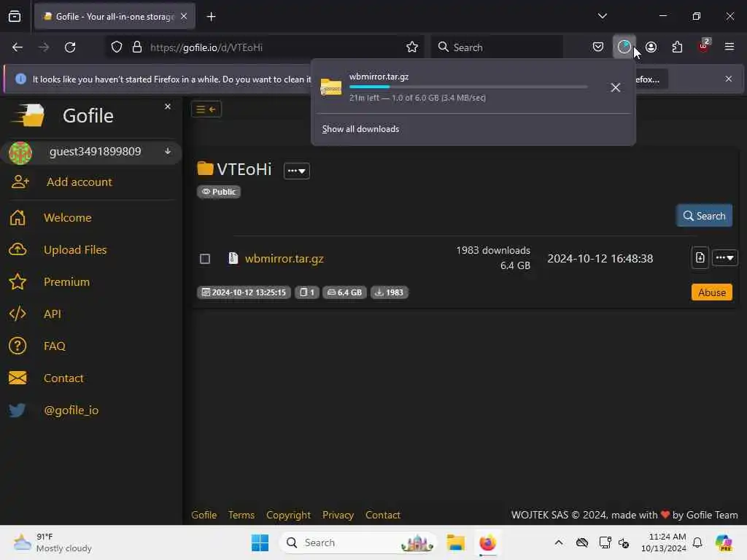Cancel the wbmirror.tar.gz download
747x560 pixels.
[615, 87]
